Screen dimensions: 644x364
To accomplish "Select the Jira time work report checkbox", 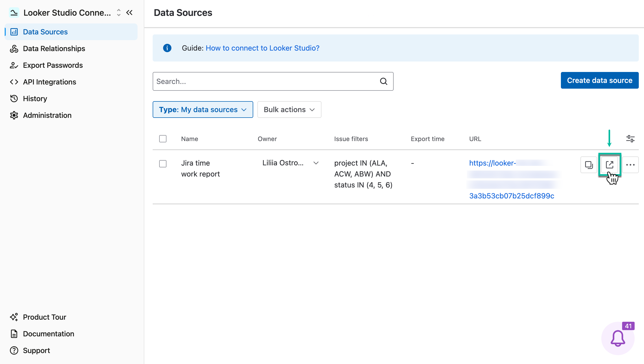I will tap(163, 164).
